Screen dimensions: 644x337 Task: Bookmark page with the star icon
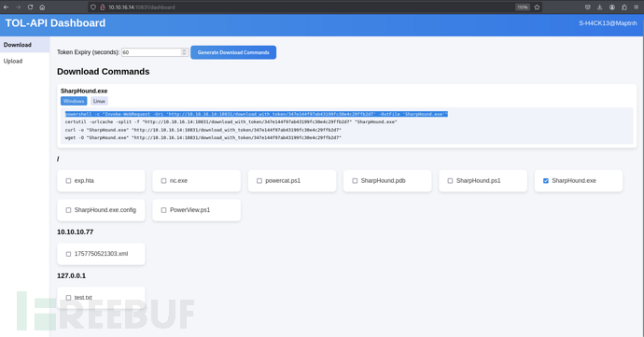(537, 7)
